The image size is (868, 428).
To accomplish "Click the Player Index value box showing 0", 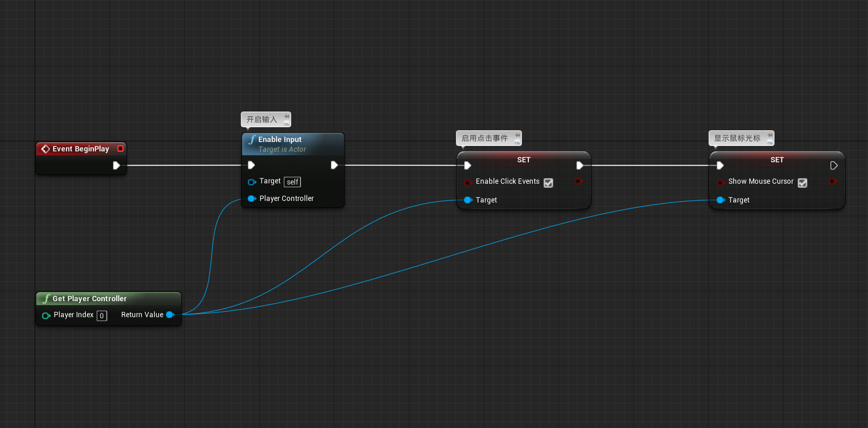I will tap(102, 316).
